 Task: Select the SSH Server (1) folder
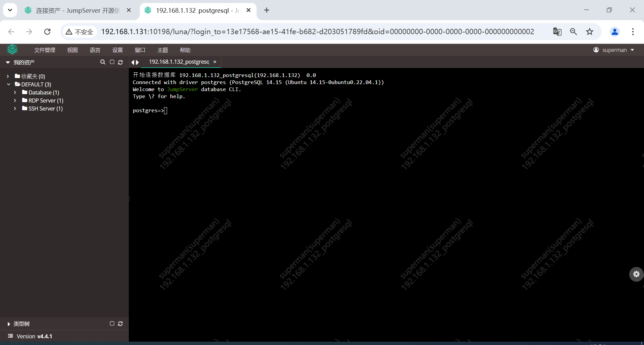(42, 109)
